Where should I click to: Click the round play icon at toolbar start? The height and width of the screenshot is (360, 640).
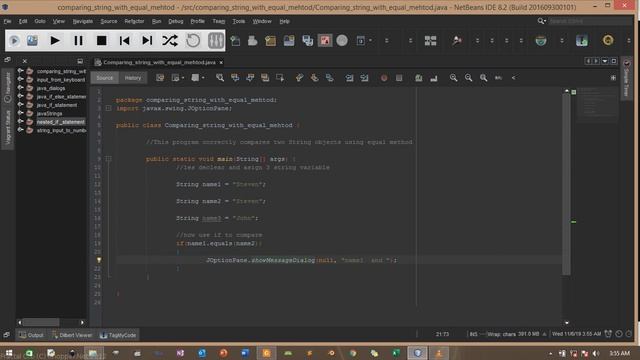14,40
